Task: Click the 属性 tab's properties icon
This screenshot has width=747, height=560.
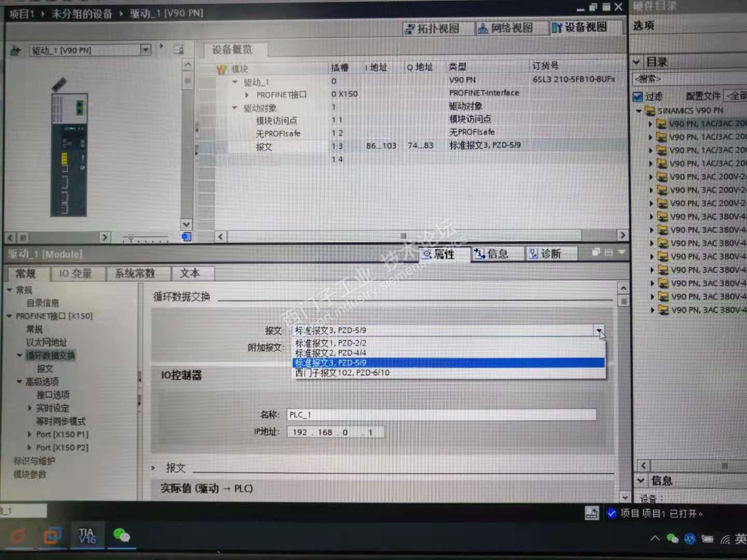Action: [x=427, y=254]
